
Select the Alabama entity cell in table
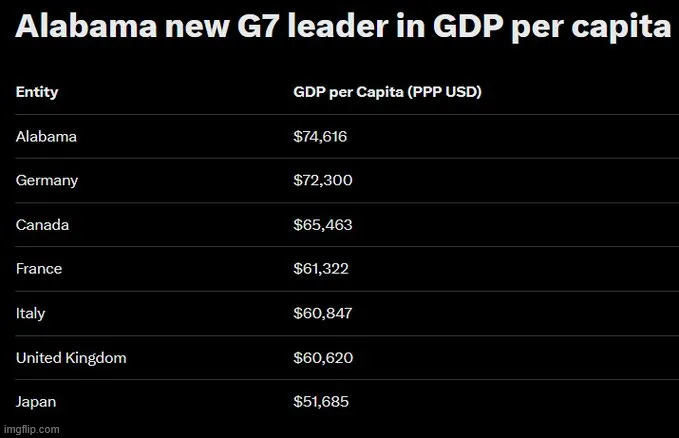(46, 136)
